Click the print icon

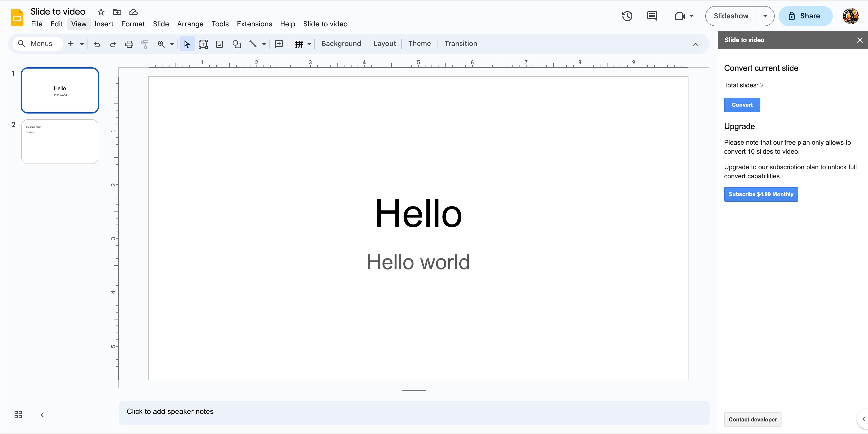coord(129,44)
